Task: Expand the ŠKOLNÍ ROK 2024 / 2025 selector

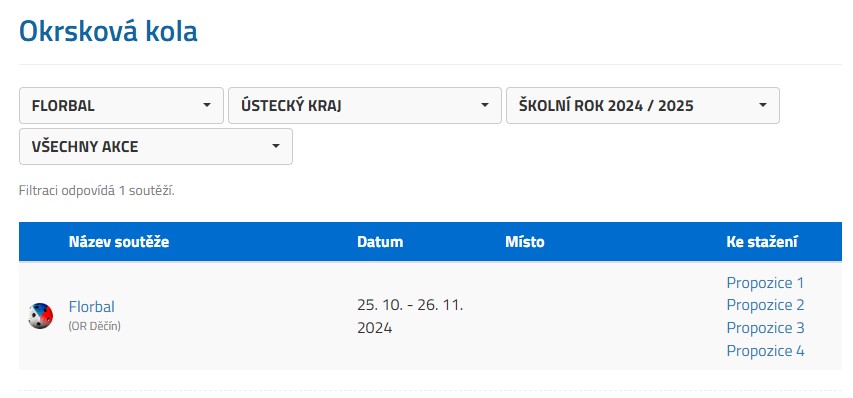Action: pyautogui.click(x=642, y=105)
